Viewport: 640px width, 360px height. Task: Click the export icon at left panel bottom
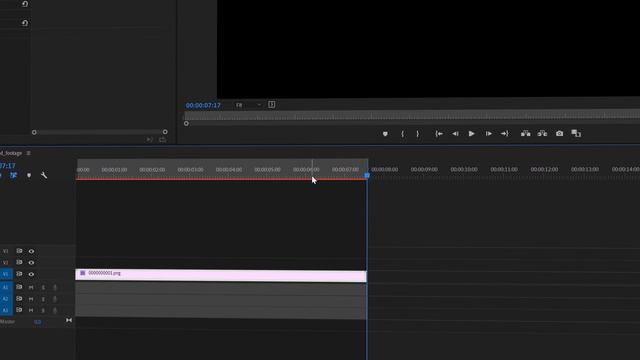(x=162, y=140)
